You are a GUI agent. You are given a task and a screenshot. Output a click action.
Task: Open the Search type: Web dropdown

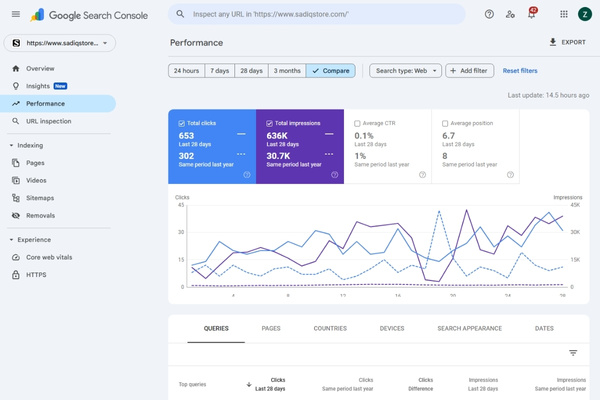tap(405, 71)
